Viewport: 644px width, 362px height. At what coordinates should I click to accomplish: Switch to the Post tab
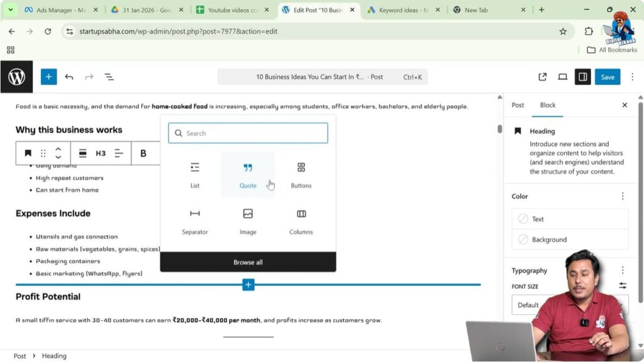(518, 105)
